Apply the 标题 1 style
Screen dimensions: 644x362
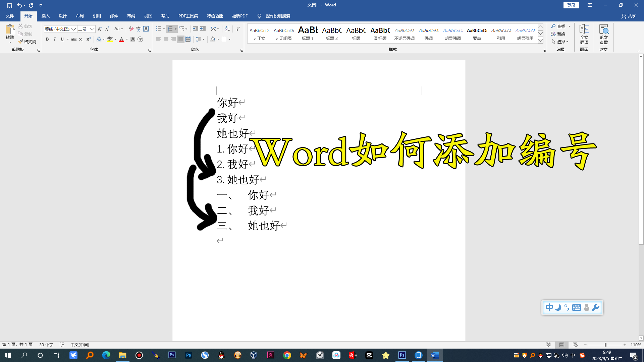click(x=308, y=34)
